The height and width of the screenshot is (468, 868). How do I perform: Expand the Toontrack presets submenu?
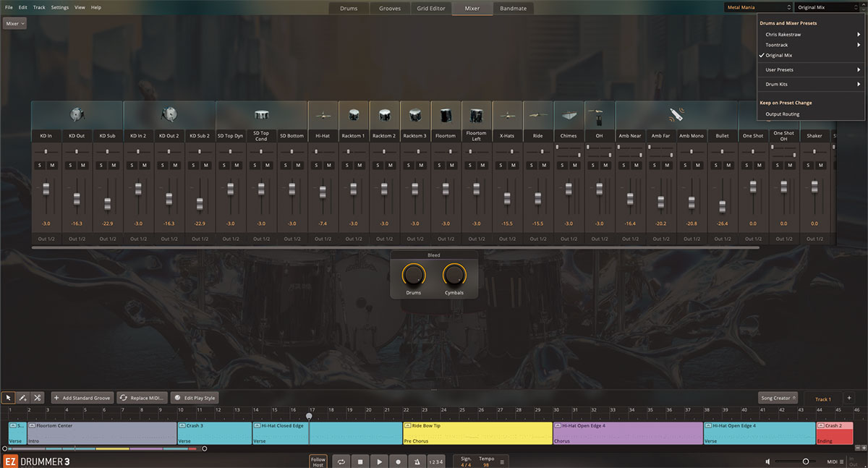811,45
